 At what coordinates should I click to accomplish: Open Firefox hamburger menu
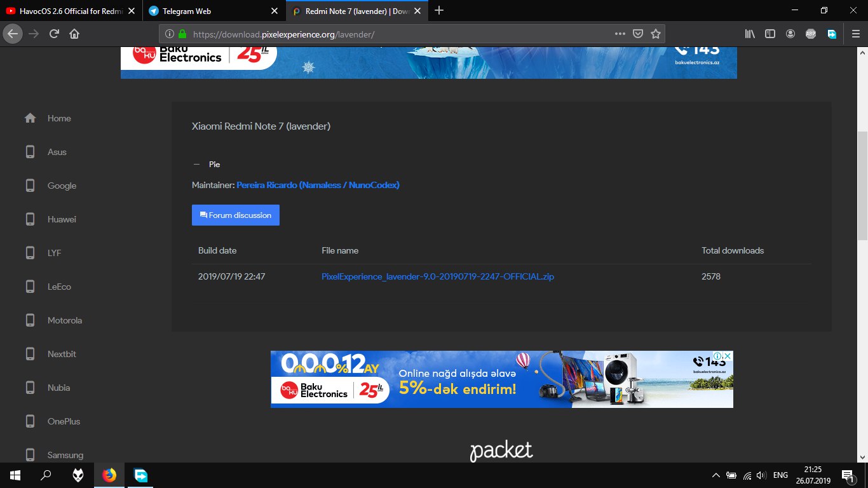point(855,34)
